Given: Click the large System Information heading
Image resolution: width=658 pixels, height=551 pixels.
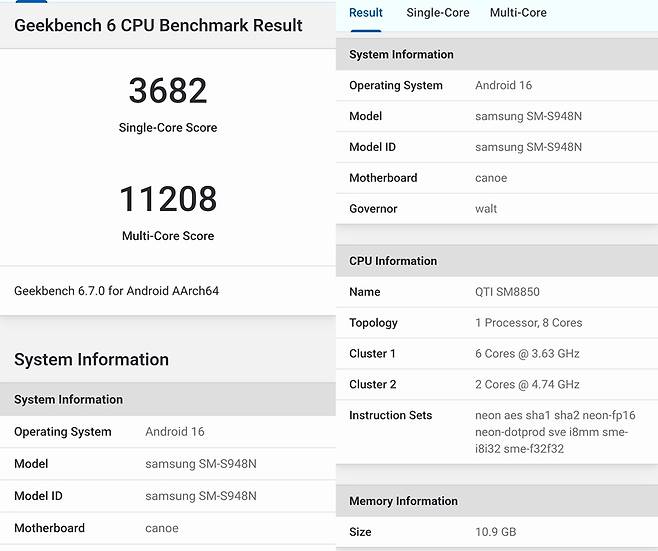Looking at the screenshot, I should pos(91,360).
